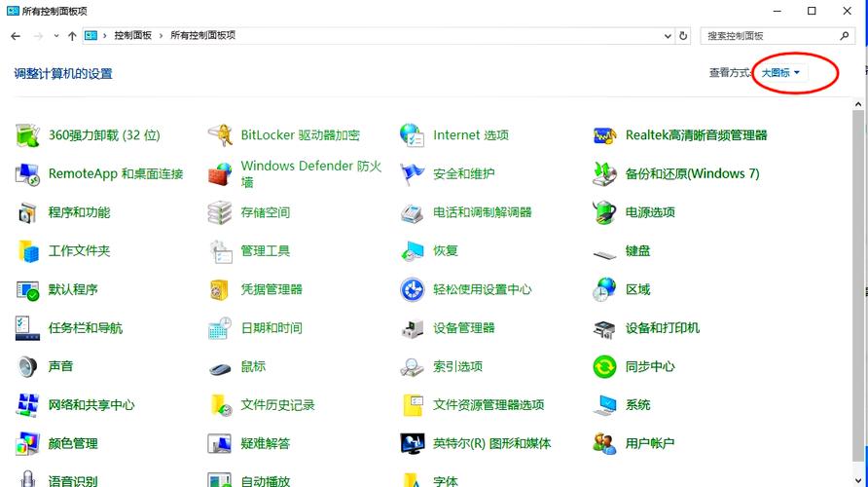Image resolution: width=868 pixels, height=487 pixels.
Task: Open the 工作文件夹 icon
Action: tap(27, 251)
